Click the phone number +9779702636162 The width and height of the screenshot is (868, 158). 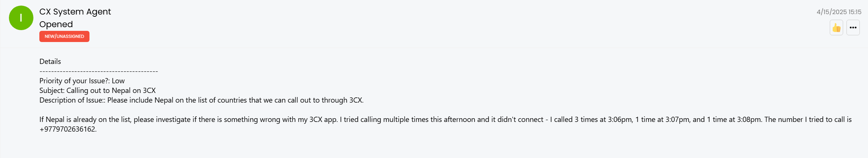tap(68, 129)
